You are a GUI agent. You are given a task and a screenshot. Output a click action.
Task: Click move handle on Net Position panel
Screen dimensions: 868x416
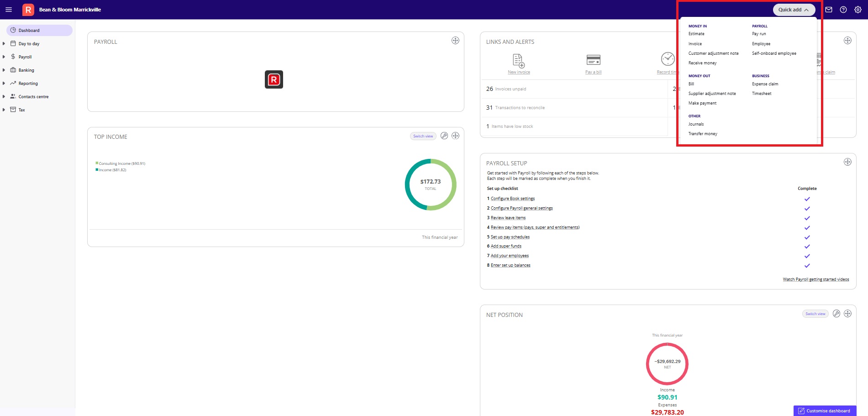[847, 314]
